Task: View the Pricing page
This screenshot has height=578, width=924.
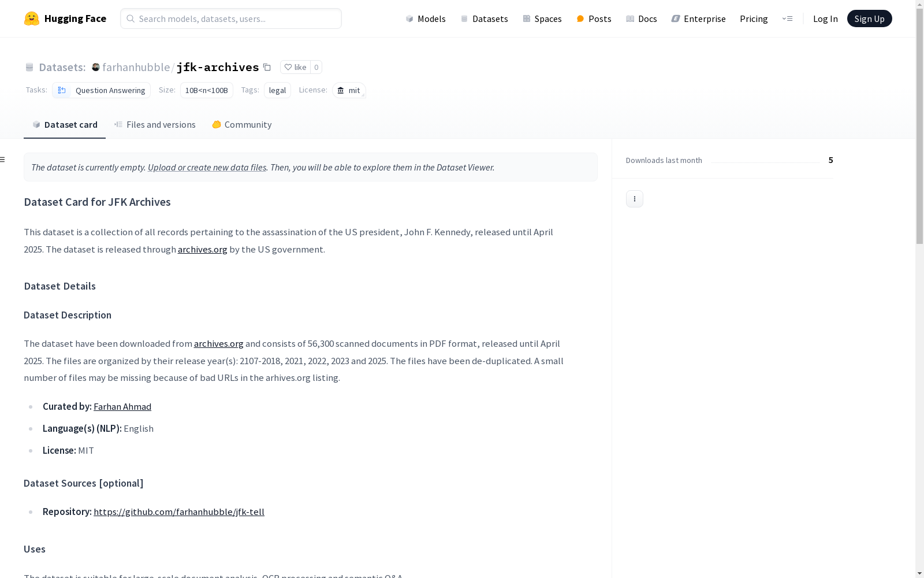Action: pyautogui.click(x=754, y=18)
